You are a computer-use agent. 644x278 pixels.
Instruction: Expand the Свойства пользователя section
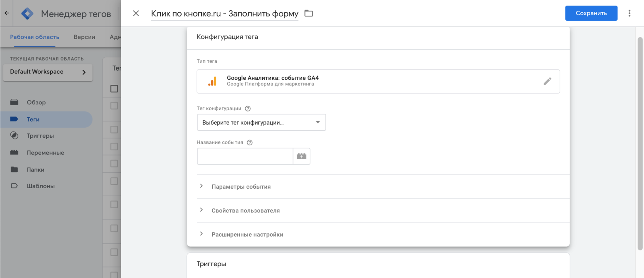[245, 211]
